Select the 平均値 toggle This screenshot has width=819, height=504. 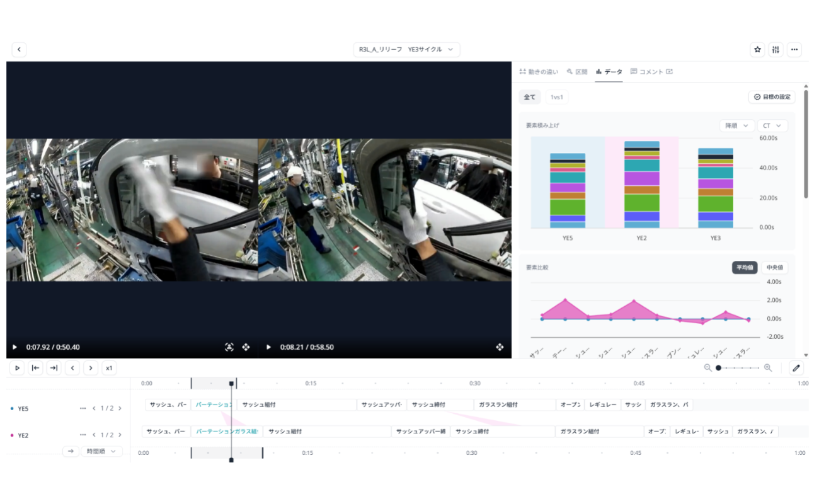click(744, 268)
